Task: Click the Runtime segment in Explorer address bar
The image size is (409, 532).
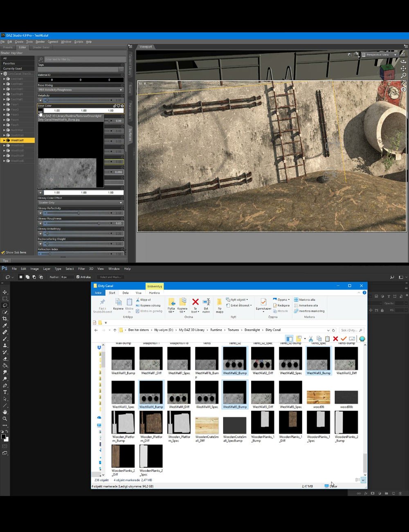Action: point(216,330)
